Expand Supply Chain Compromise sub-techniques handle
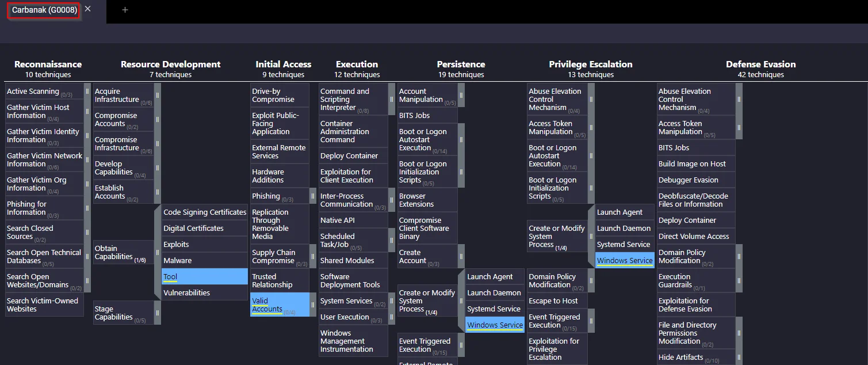The image size is (868, 365). [x=313, y=257]
